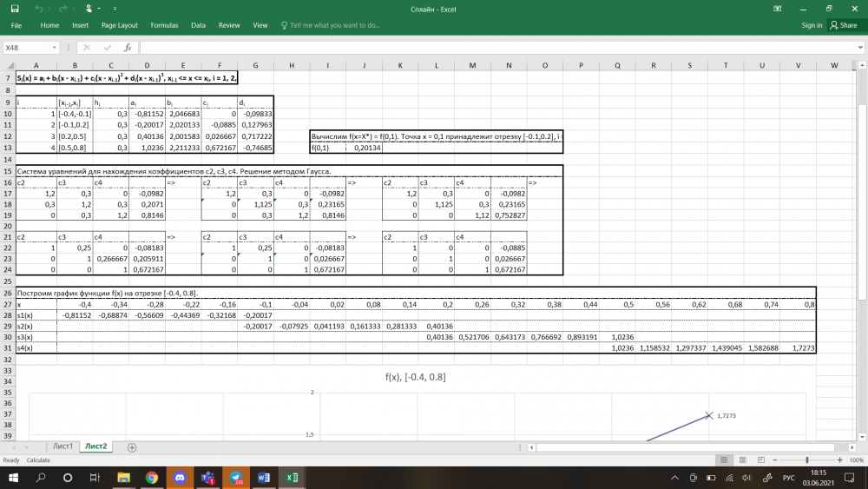Click Sign in link
Viewport: 868px width, 489px height.
point(812,25)
